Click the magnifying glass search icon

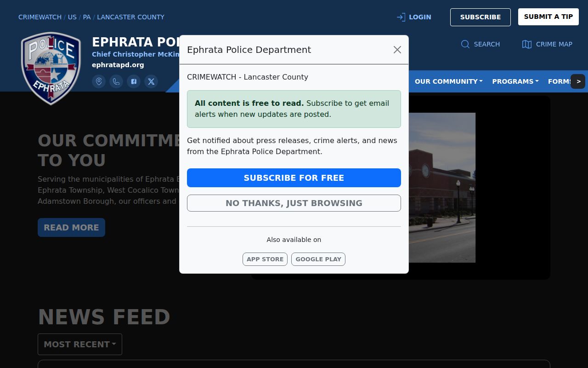(x=465, y=44)
